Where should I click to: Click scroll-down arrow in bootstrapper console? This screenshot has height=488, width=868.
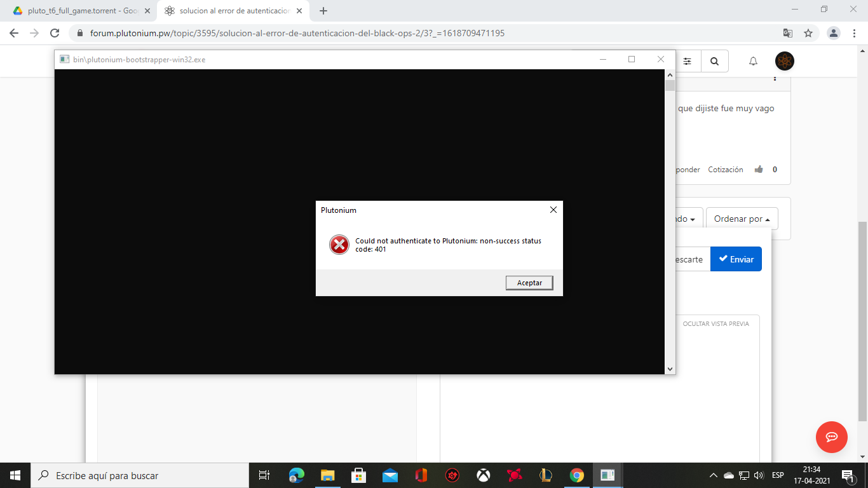(670, 369)
